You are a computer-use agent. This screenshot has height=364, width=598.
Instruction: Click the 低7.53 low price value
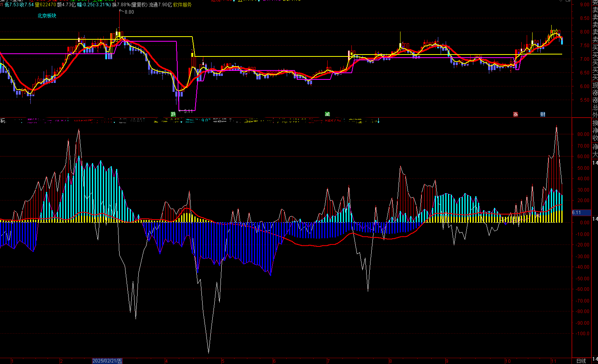tap(12, 5)
